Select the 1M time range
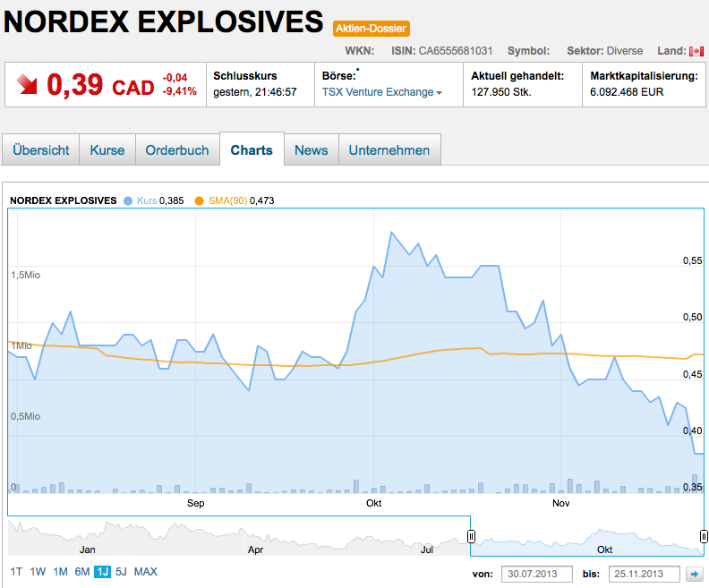Image resolution: width=709 pixels, height=588 pixels. (x=60, y=572)
